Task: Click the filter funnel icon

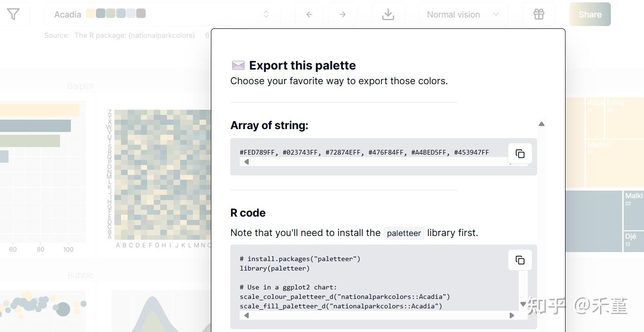Action: 13,15
